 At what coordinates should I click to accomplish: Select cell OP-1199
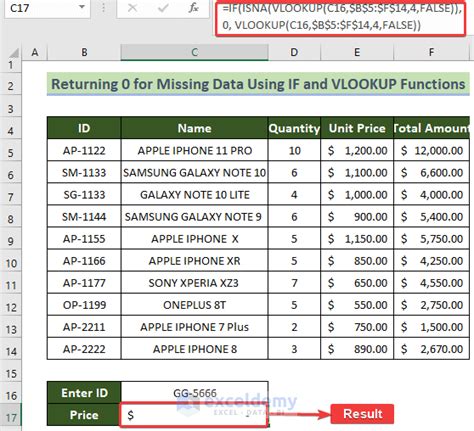coord(84,305)
